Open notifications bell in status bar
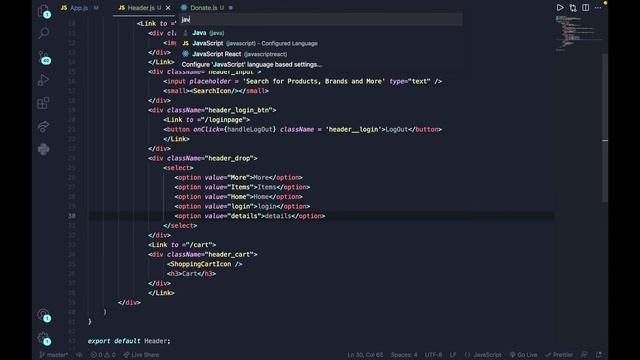The width and height of the screenshot is (640, 360). pyautogui.click(x=598, y=355)
